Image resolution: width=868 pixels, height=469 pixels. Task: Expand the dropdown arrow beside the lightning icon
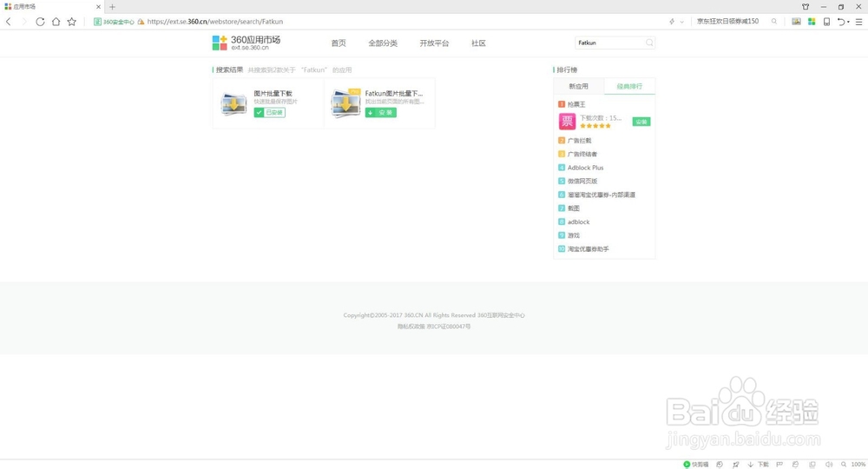tap(682, 22)
